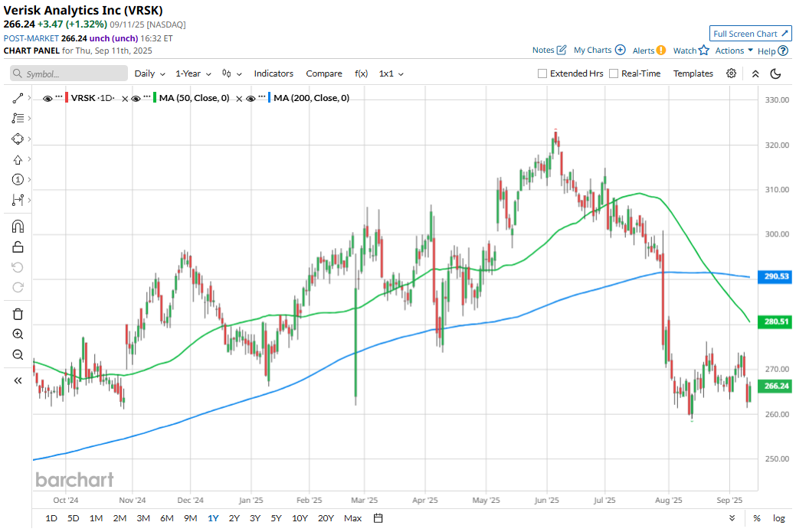Enable Real-Time checkbox
Screen dimensions: 796x532
pos(613,73)
